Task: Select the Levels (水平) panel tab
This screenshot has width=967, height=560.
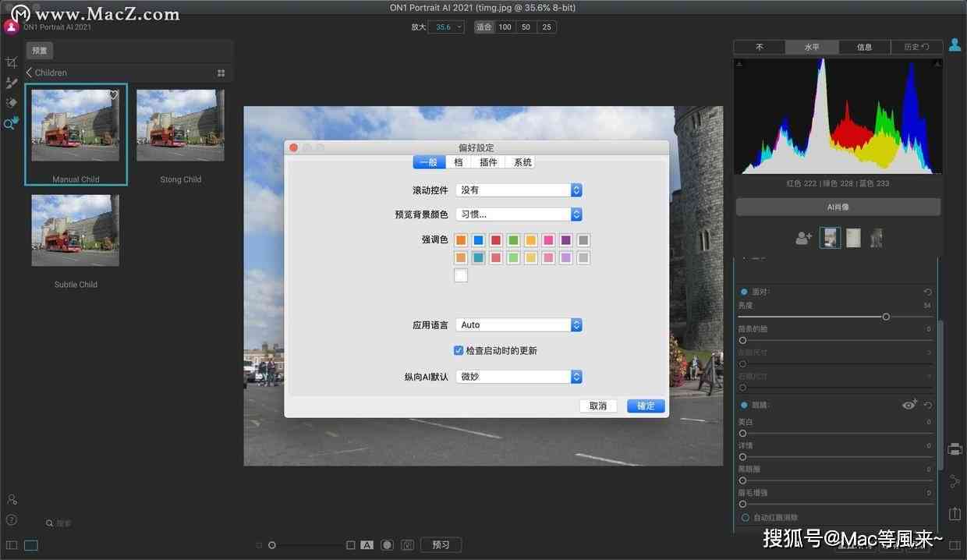Action: 812,47
